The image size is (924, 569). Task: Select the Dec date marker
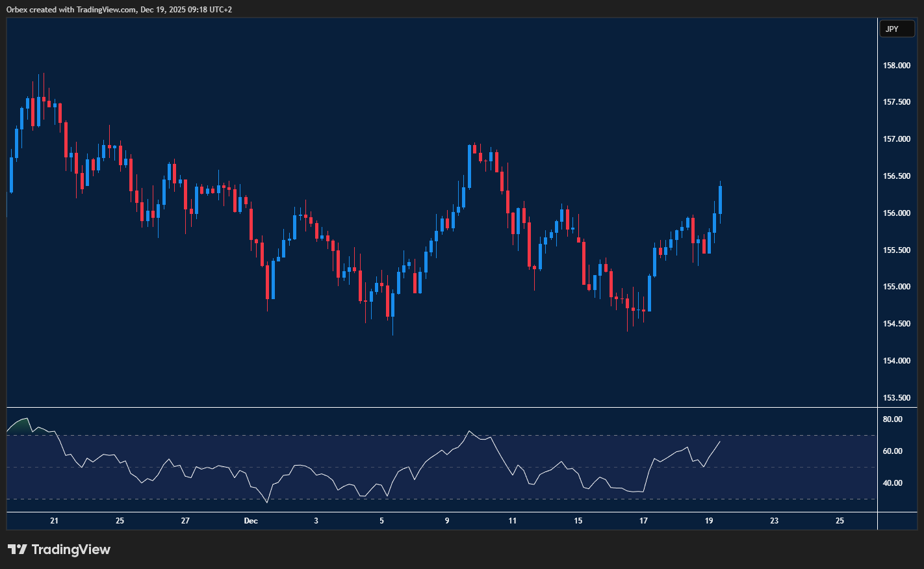pos(251,521)
